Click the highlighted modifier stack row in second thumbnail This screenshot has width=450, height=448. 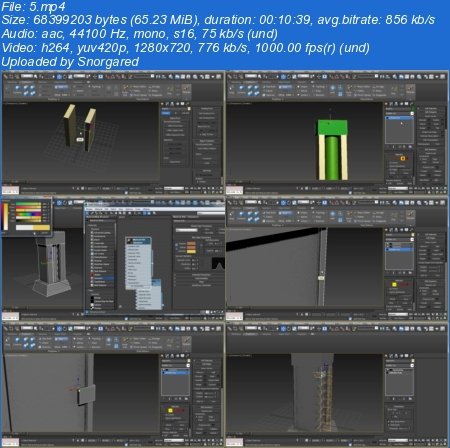399,118
